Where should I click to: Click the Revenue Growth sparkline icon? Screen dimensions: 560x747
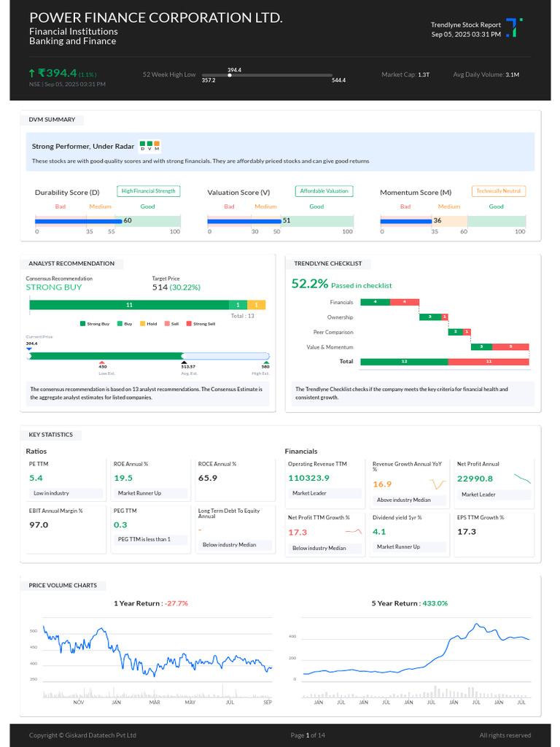(x=437, y=484)
